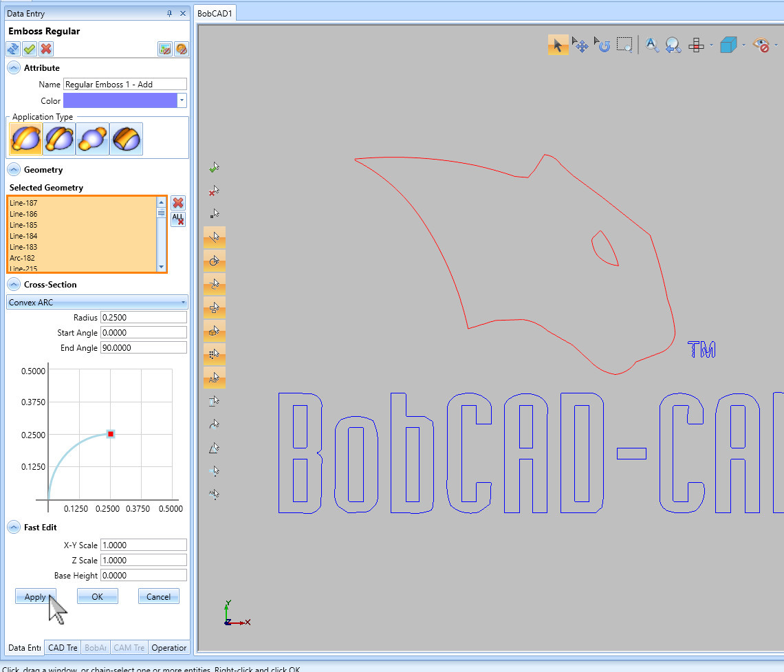Unpin the Data Entry panel
784x672 pixels.
(168, 13)
